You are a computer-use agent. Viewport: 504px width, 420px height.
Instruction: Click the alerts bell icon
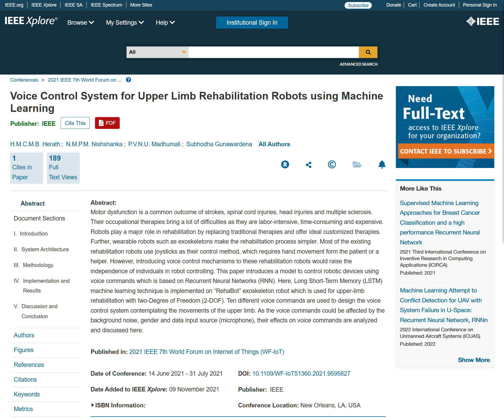click(382, 165)
